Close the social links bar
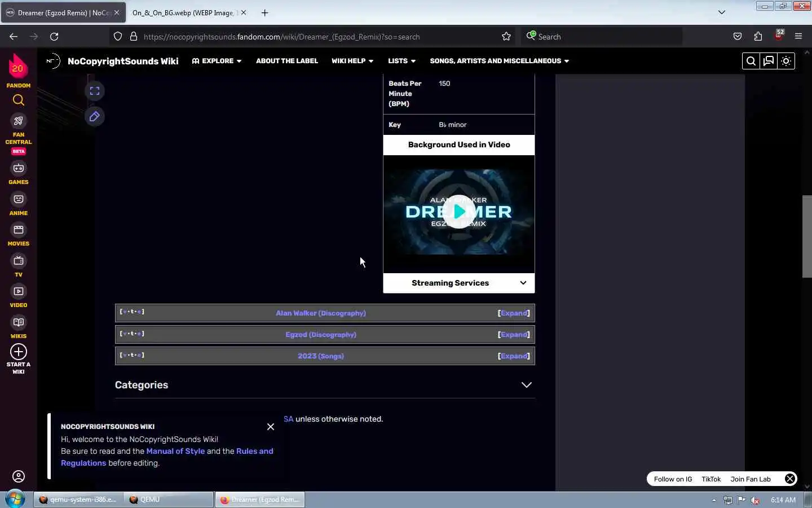 tap(790, 479)
